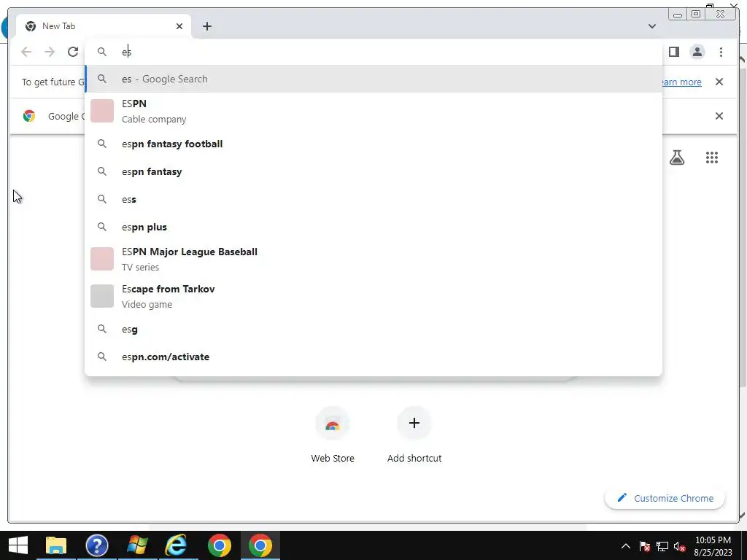
Task: Open the Windows flag taskbar icon
Action: [137, 545]
